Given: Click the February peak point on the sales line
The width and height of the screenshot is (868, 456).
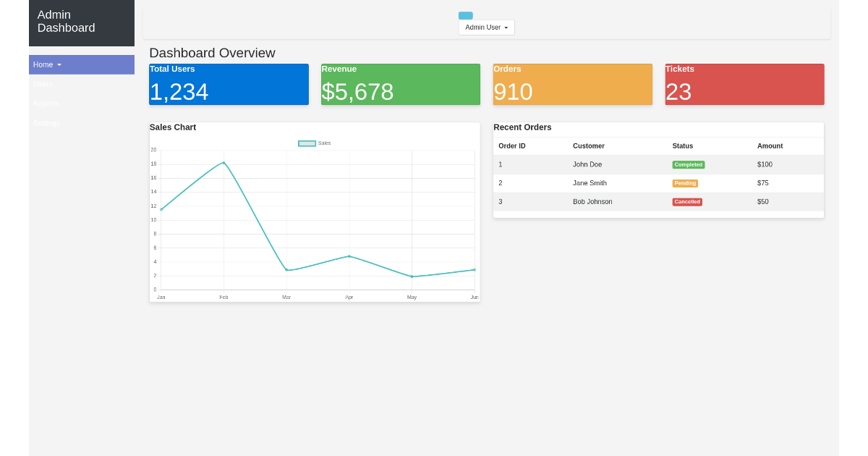Looking at the screenshot, I should point(224,164).
